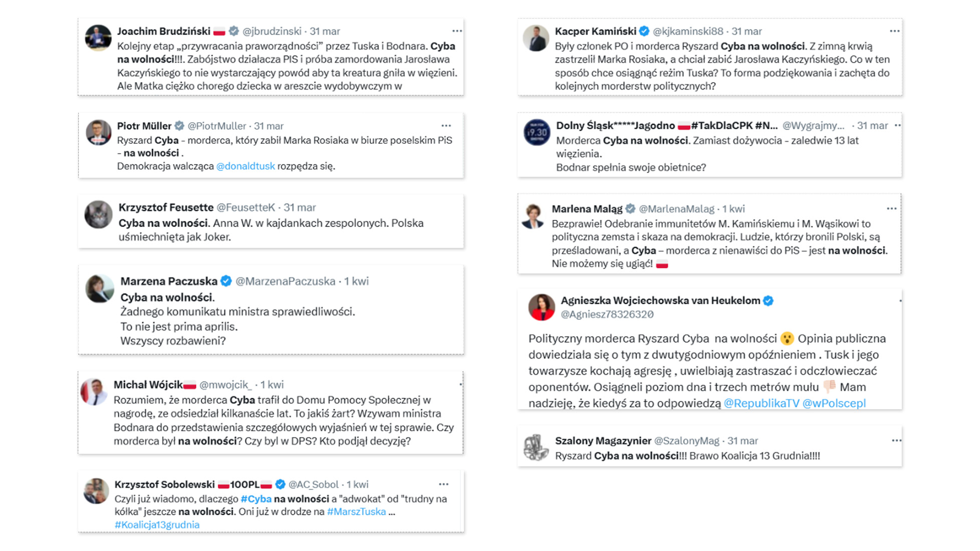The height and width of the screenshot is (551, 980).
Task: Select Agnieszka Wojciechowska van Heukelom's verified badge
Action: click(x=769, y=301)
